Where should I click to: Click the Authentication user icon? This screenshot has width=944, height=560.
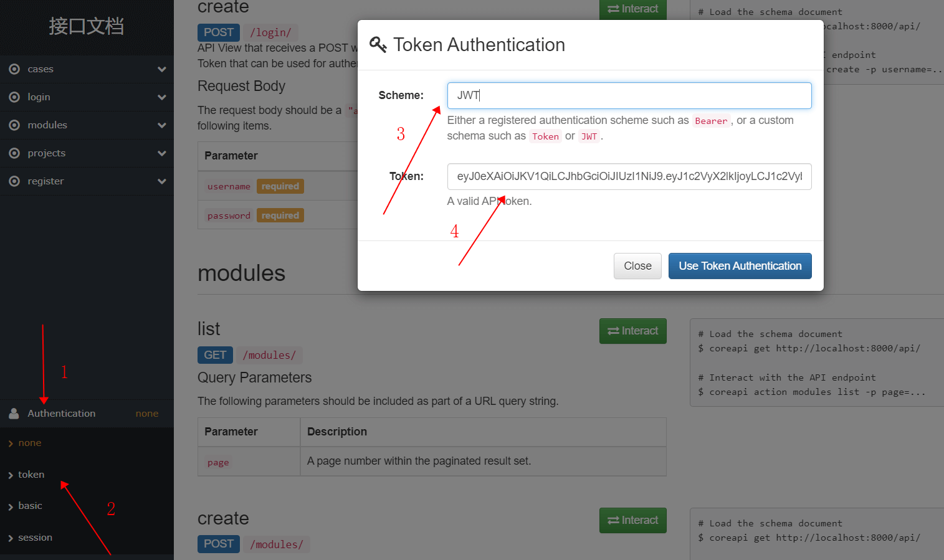point(14,414)
